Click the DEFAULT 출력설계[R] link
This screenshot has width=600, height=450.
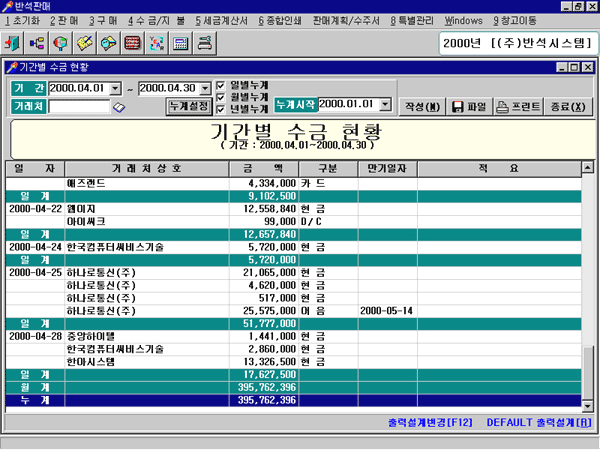[539, 422]
